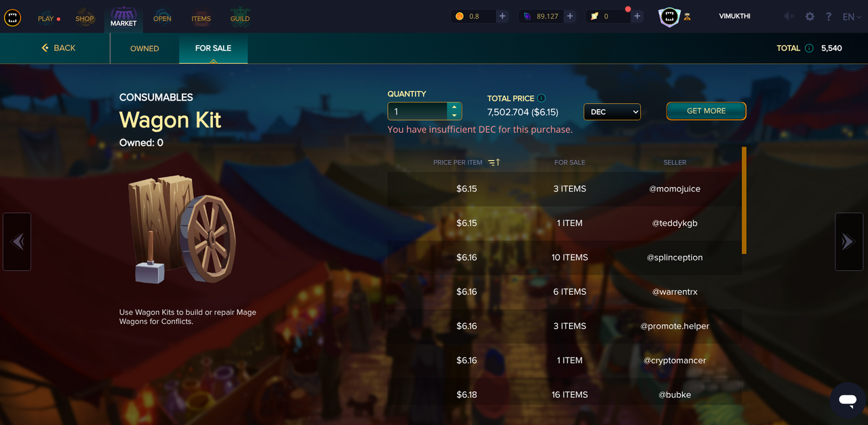Mute game sound with speaker icon
This screenshot has width=868, height=425.
(x=789, y=16)
